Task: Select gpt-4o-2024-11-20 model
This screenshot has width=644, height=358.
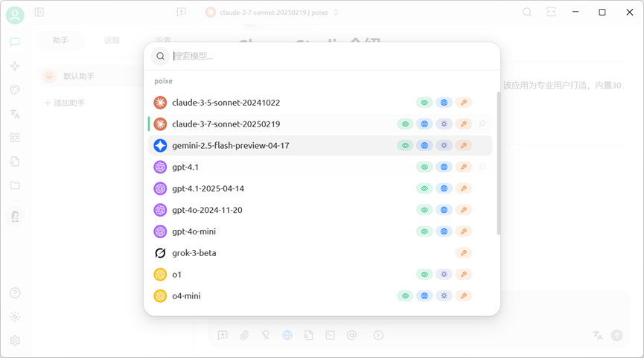Action: tap(320, 210)
